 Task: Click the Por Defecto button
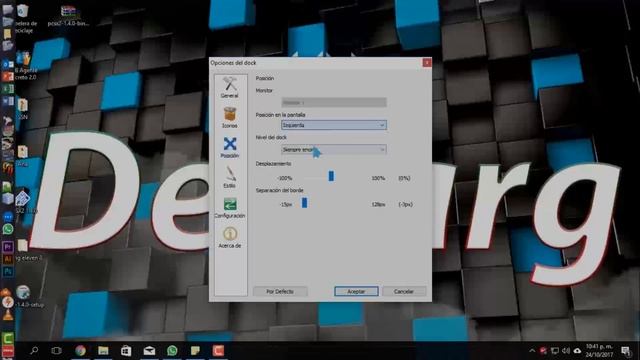point(280,291)
